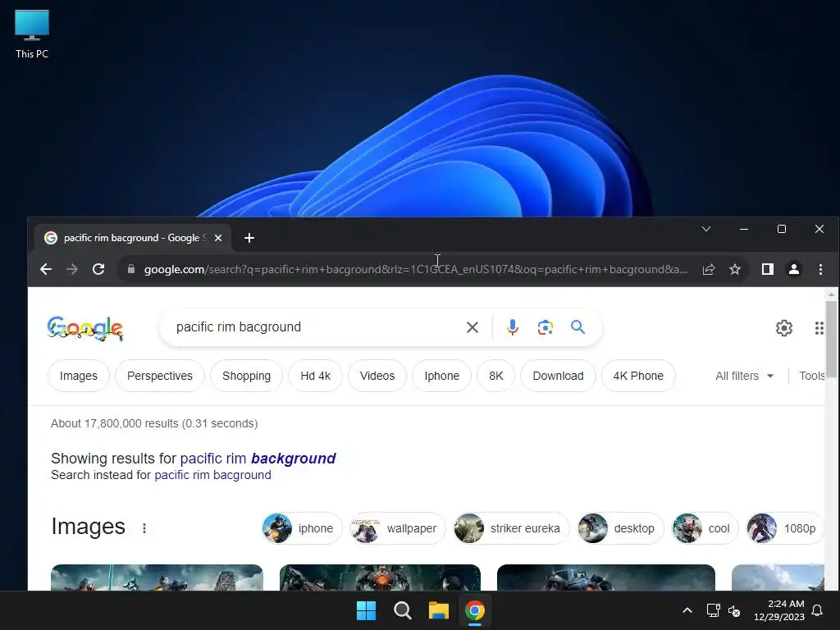Expand All filters dropdown
This screenshot has width=840, height=630.
coord(745,376)
